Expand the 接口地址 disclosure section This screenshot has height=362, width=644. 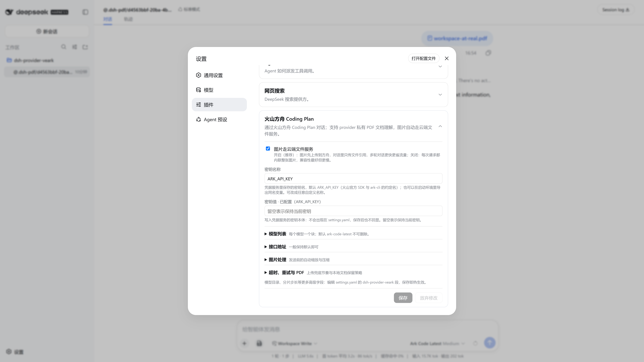coord(353,247)
